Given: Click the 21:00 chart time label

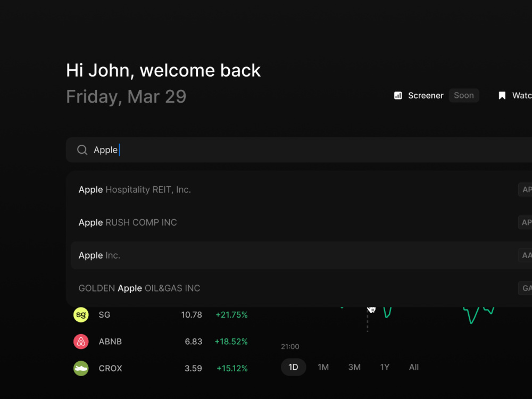Looking at the screenshot, I should point(290,346).
